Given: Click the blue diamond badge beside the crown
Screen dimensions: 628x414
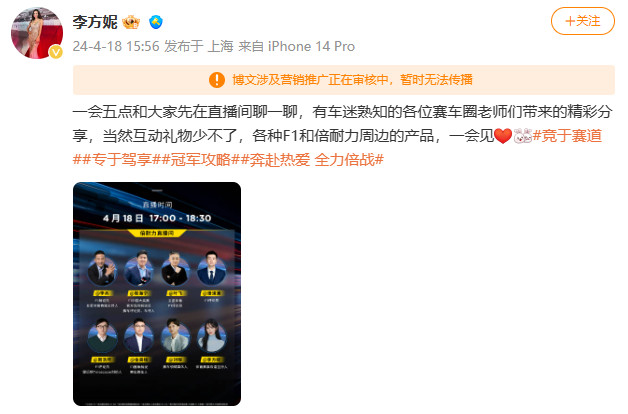Looking at the screenshot, I should [156, 22].
